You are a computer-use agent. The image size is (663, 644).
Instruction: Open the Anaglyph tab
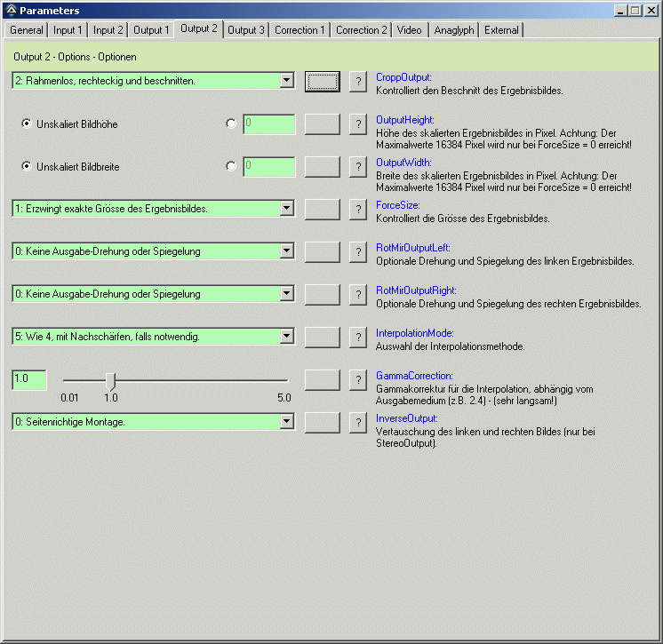click(453, 30)
